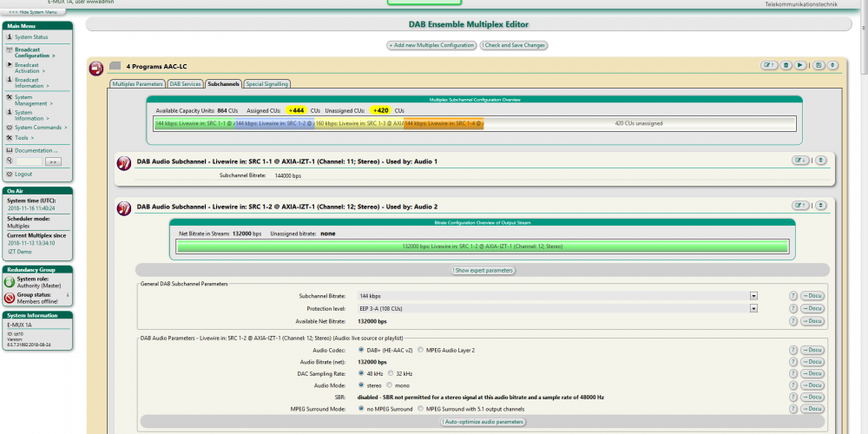The width and height of the screenshot is (868, 434).
Task: Click the orange SRC 1-4 capacity bar segment
Action: 443,124
